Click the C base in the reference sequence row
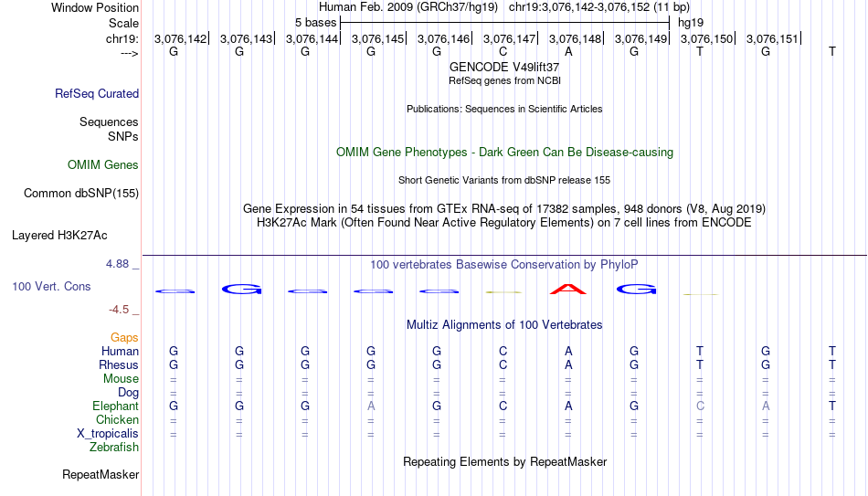This screenshot has width=868, height=496. coord(503,51)
